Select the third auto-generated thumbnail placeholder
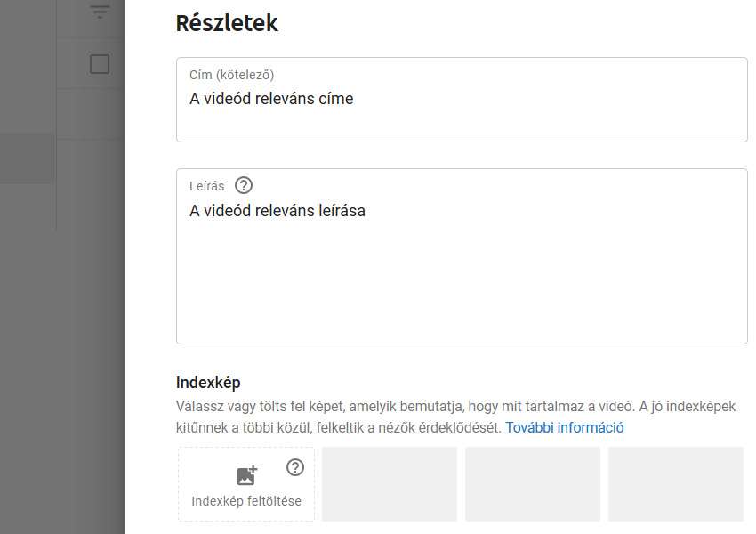Viewport: 756px width, 534px height. (x=676, y=484)
